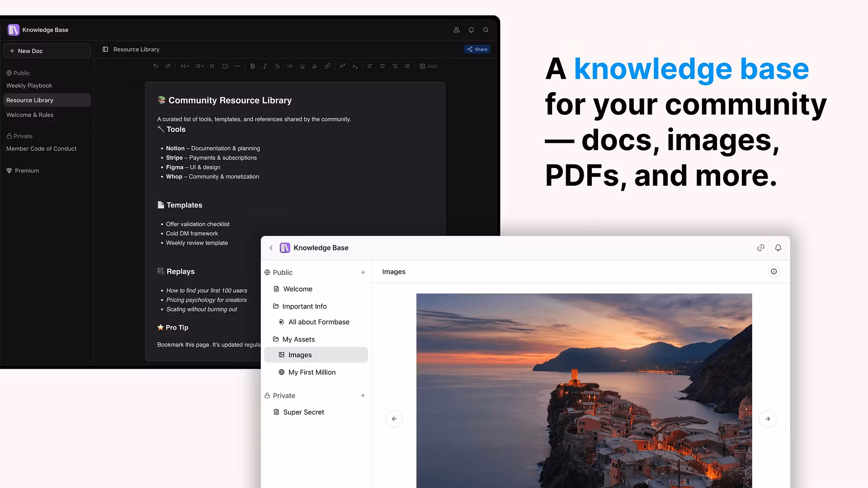Apply the highlighter tool

(x=315, y=66)
